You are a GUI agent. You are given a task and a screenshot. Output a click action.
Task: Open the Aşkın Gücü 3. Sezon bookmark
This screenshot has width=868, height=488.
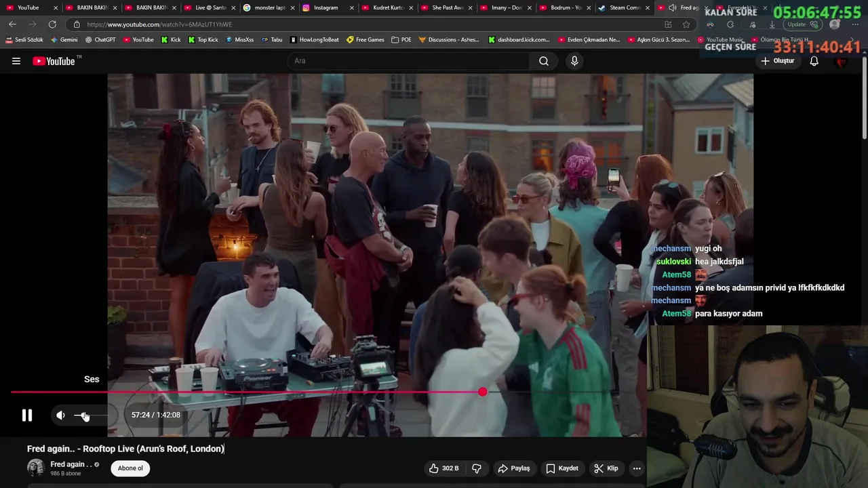point(658,40)
